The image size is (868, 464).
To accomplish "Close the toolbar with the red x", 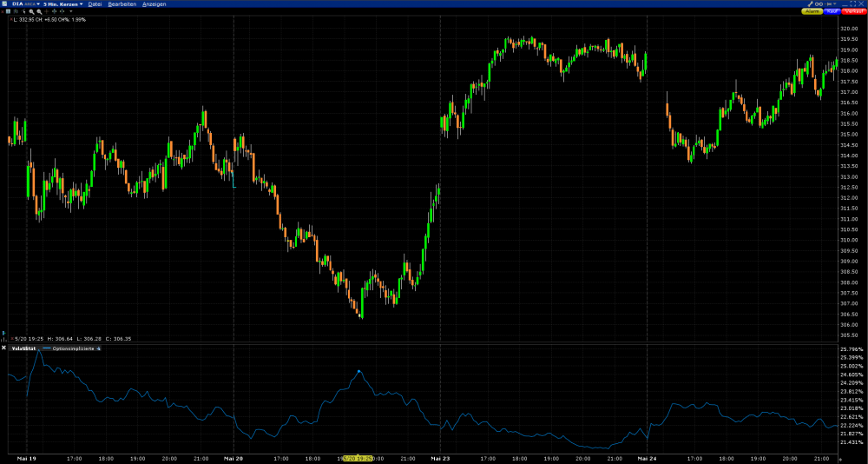I will point(3,11).
